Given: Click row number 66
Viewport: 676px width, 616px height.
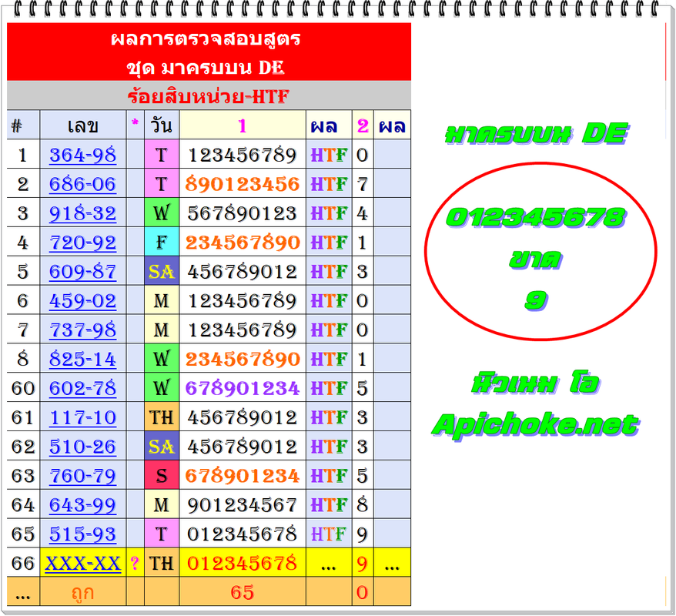Looking at the screenshot, I should (23, 563).
